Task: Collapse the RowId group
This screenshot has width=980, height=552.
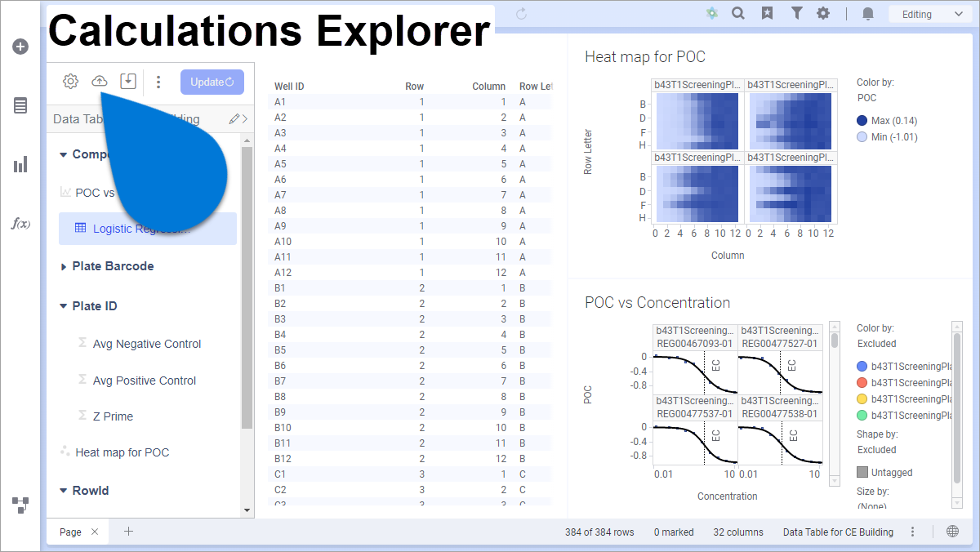Action: [x=64, y=491]
